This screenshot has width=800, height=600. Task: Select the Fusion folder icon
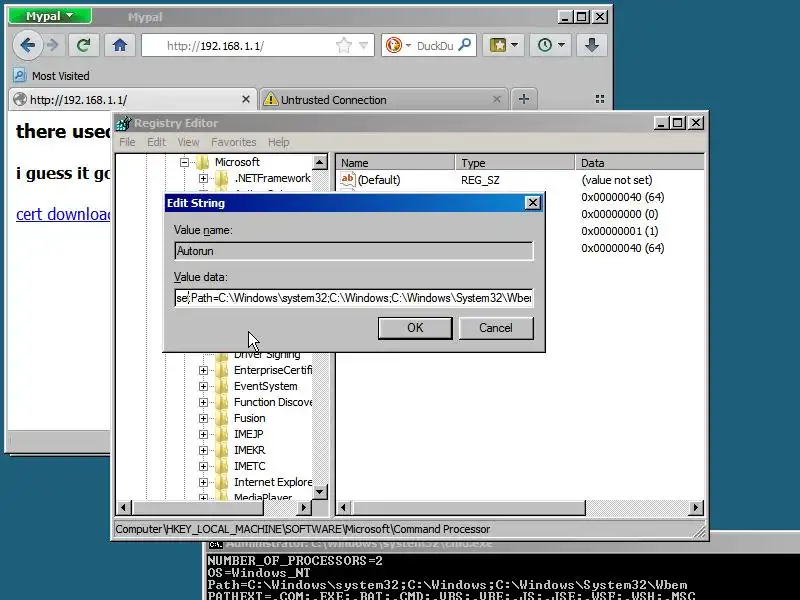pyautogui.click(x=221, y=418)
